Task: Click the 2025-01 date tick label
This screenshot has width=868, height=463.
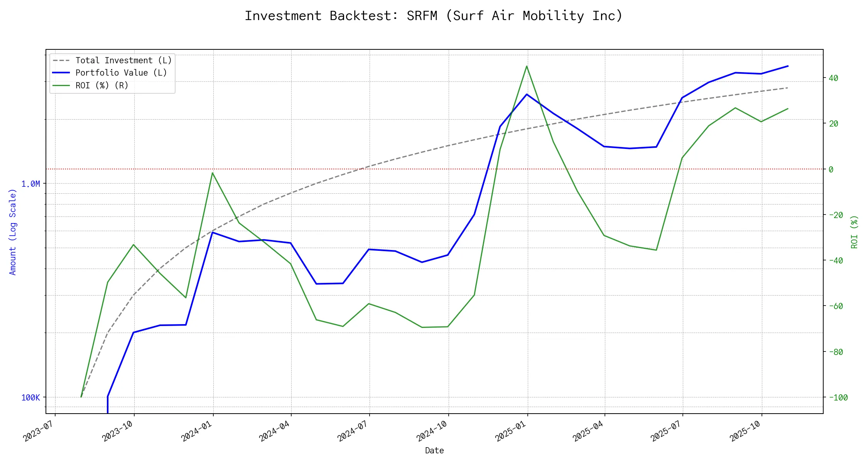Action: 510,431
